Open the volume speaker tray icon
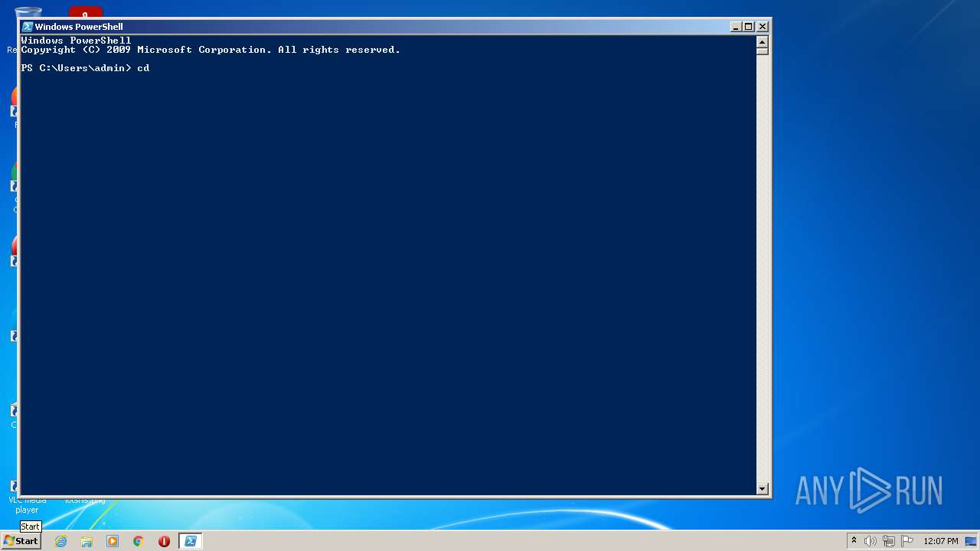 click(871, 541)
